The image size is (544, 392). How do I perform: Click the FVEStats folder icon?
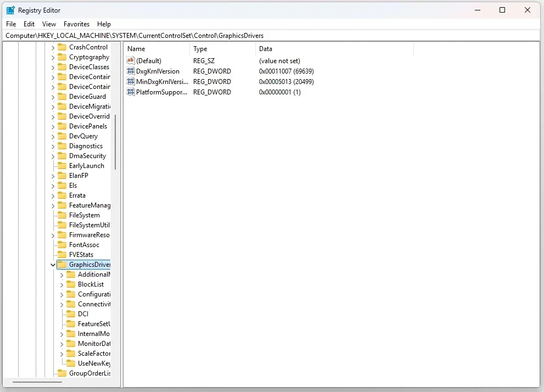pos(62,255)
